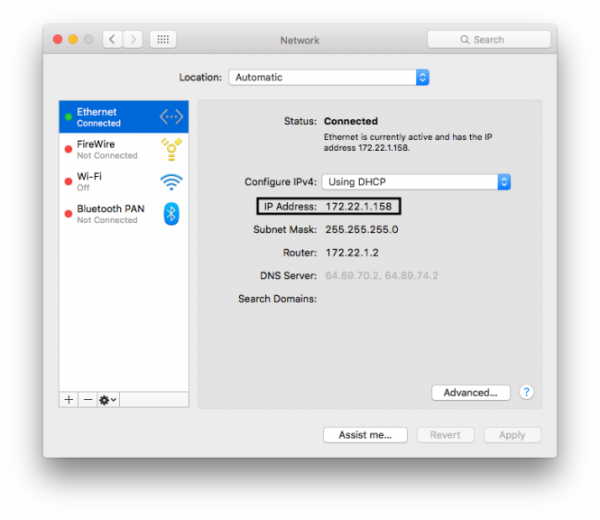Click the green status dot beside Ethernet
600x520 pixels.
(x=68, y=117)
